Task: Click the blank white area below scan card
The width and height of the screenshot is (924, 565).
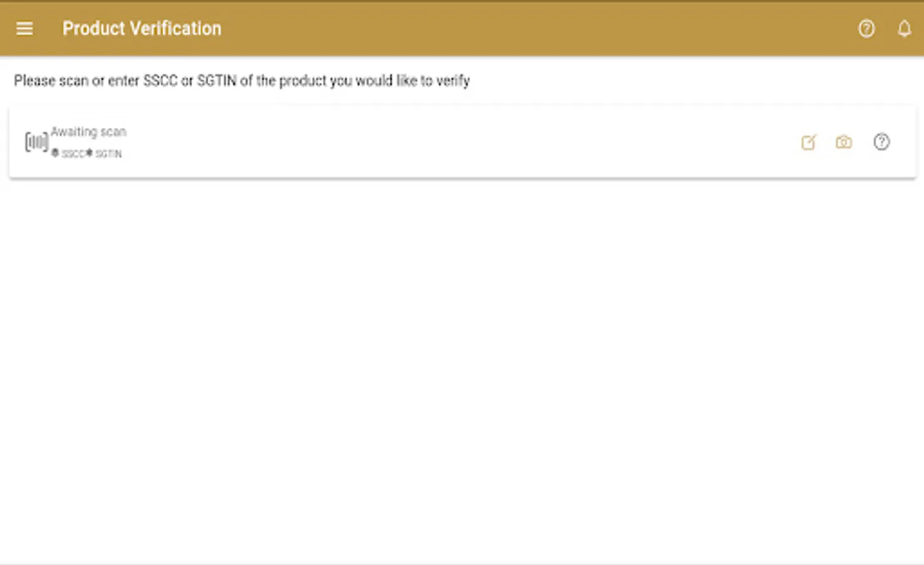Action: click(x=462, y=370)
